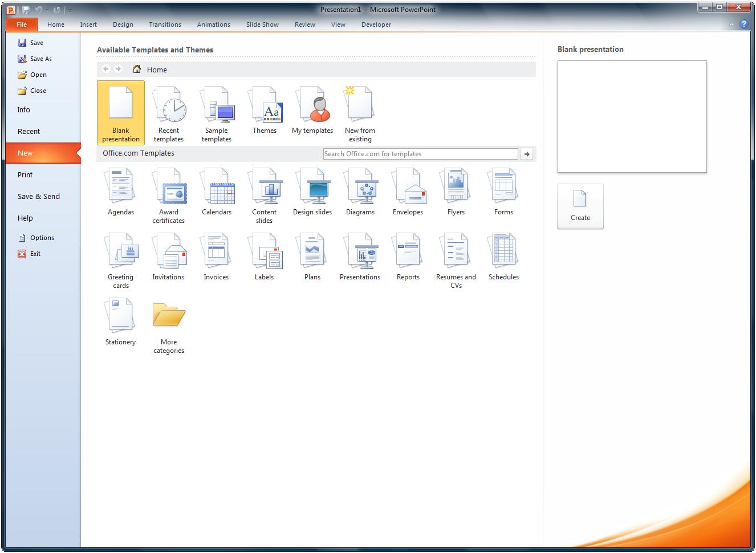This screenshot has width=756, height=553.
Task: Open the Sample templates gallery
Action: (217, 111)
